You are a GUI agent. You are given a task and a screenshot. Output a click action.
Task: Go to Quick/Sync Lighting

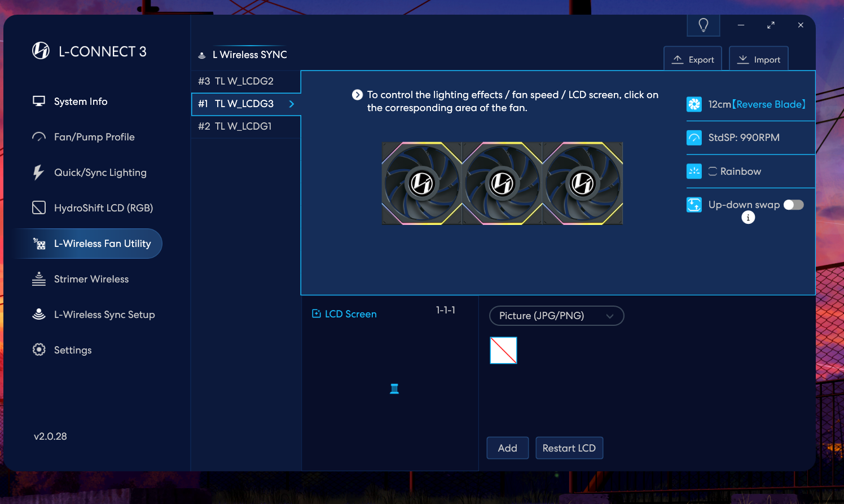[100, 173]
